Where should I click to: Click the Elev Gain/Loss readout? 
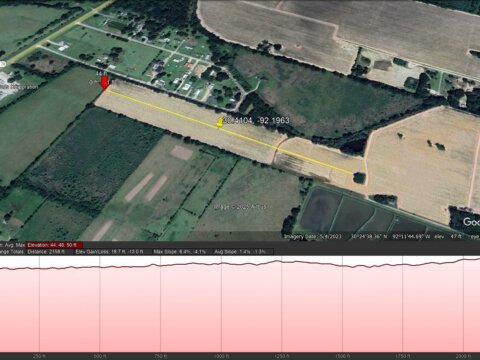[x=110, y=252]
